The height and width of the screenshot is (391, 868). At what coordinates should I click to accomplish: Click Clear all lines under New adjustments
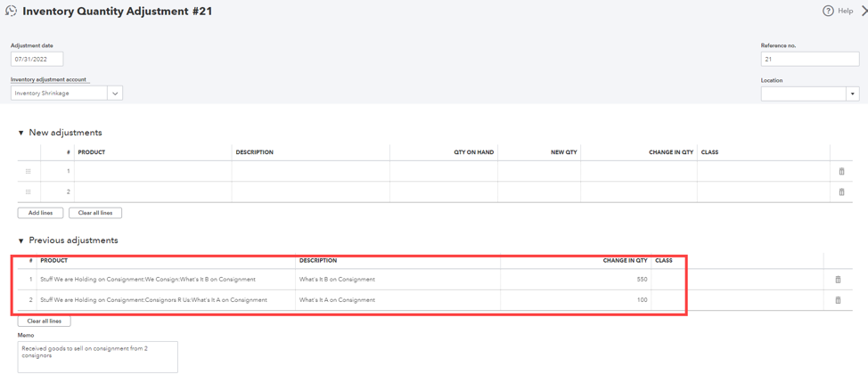95,213
